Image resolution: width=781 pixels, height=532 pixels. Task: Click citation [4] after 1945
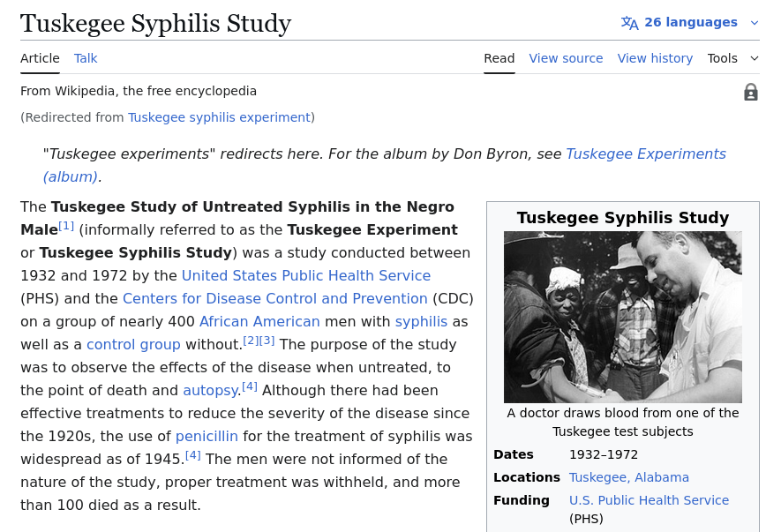[x=192, y=455]
